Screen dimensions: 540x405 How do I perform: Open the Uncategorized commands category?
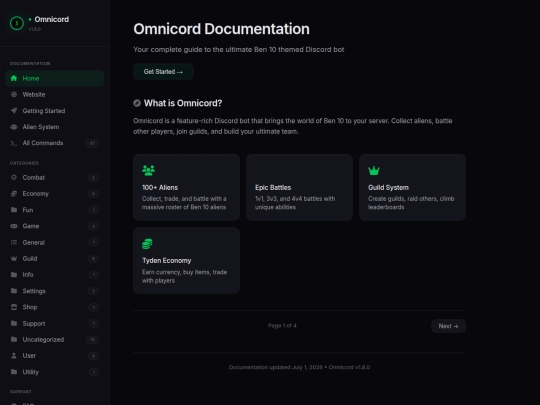pos(54,339)
